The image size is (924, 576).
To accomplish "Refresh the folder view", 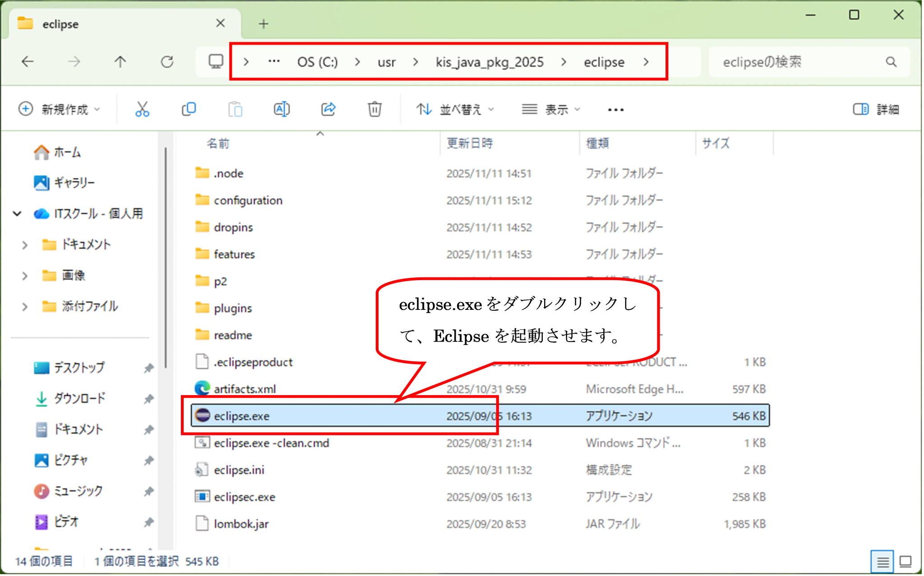I will [167, 62].
